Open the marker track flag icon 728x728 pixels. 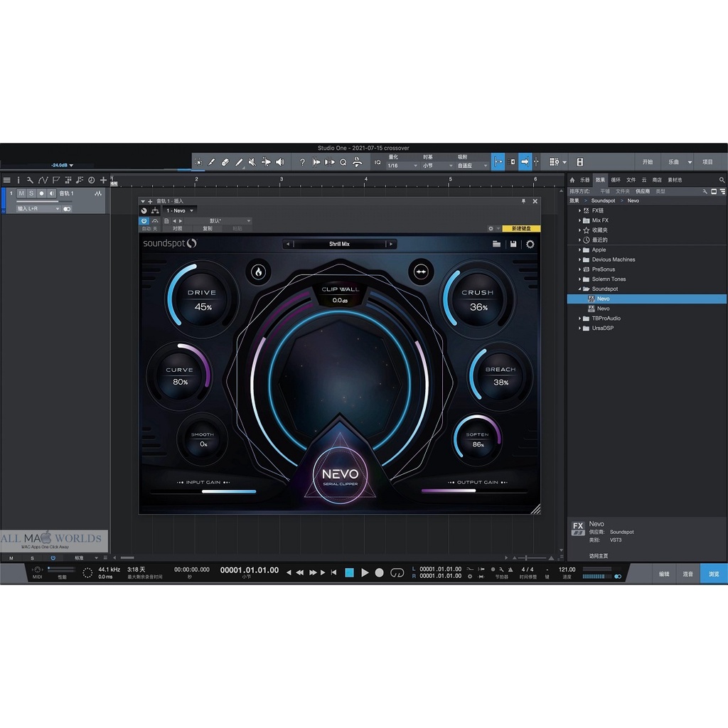[56, 180]
